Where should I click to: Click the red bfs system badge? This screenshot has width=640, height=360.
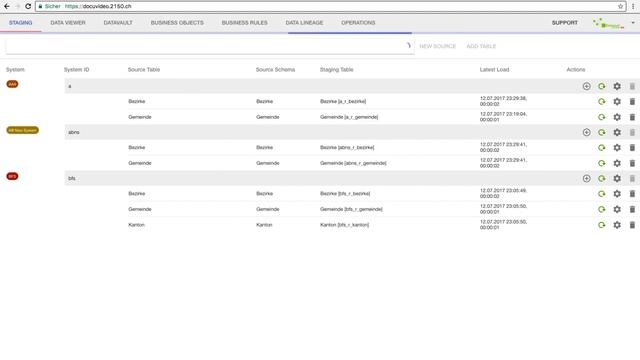click(x=12, y=176)
